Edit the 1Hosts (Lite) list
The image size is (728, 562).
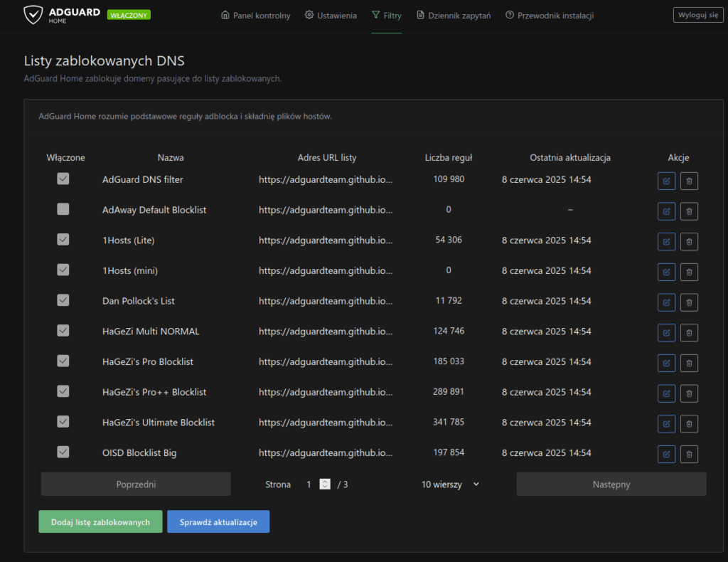coord(666,242)
